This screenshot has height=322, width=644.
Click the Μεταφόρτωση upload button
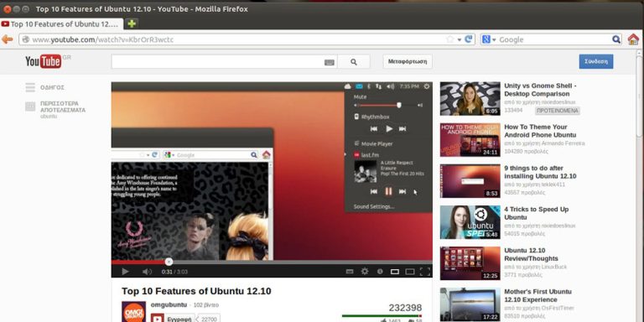408,62
